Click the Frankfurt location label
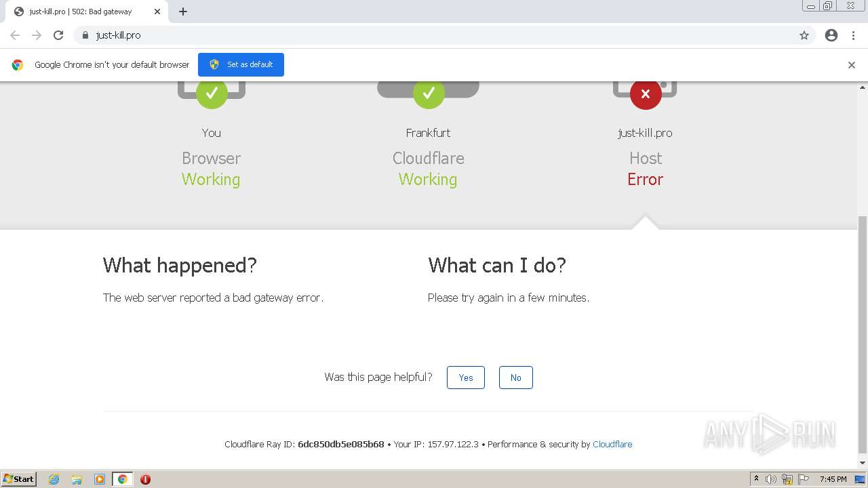 click(428, 133)
